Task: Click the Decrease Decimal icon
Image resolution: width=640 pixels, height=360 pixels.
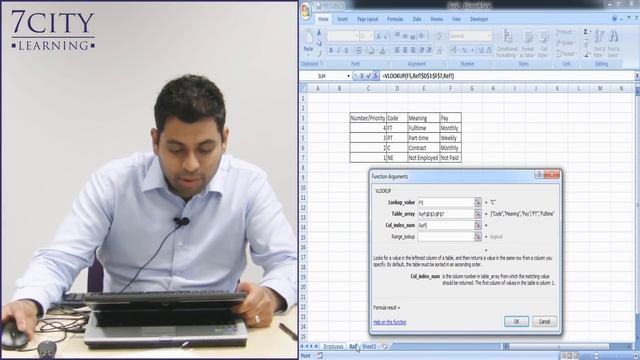Action: click(489, 51)
